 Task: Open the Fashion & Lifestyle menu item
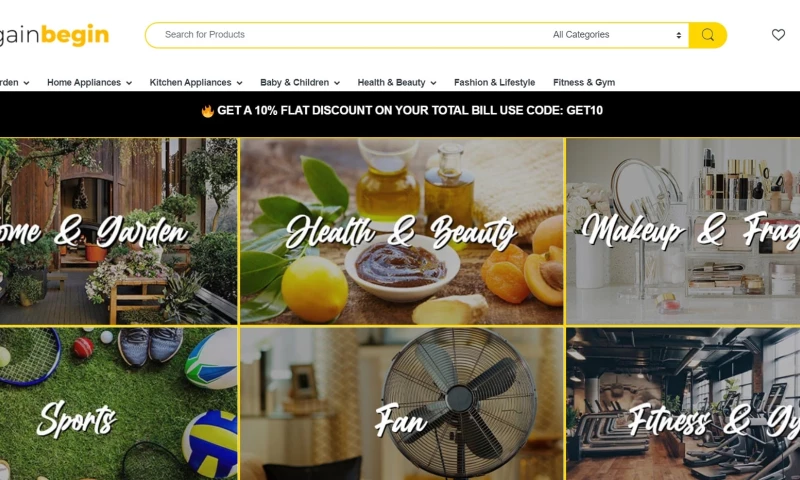(494, 82)
